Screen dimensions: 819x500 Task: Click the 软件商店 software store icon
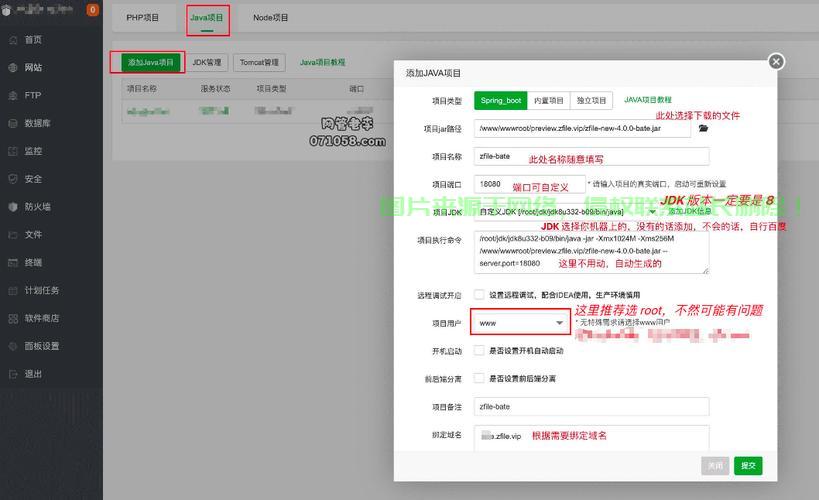click(x=13, y=319)
